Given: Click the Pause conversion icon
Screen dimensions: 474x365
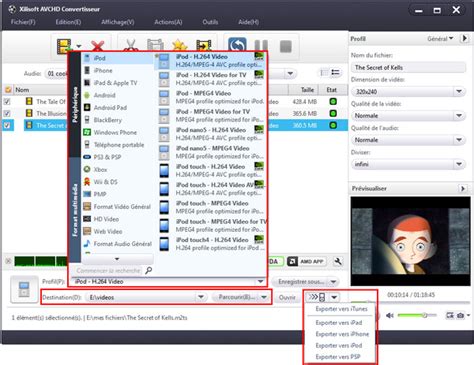Looking at the screenshot, I should click(x=261, y=46).
